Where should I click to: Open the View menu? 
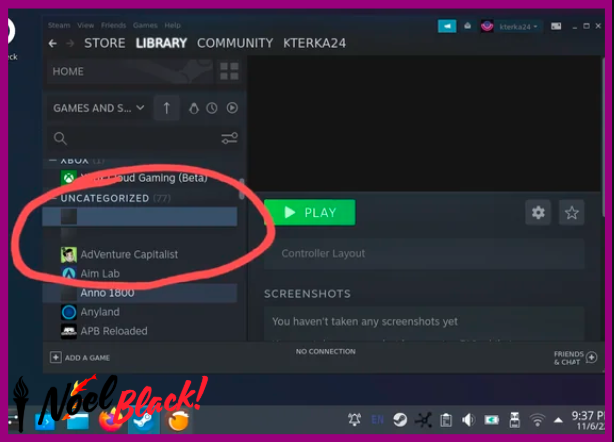[85, 25]
